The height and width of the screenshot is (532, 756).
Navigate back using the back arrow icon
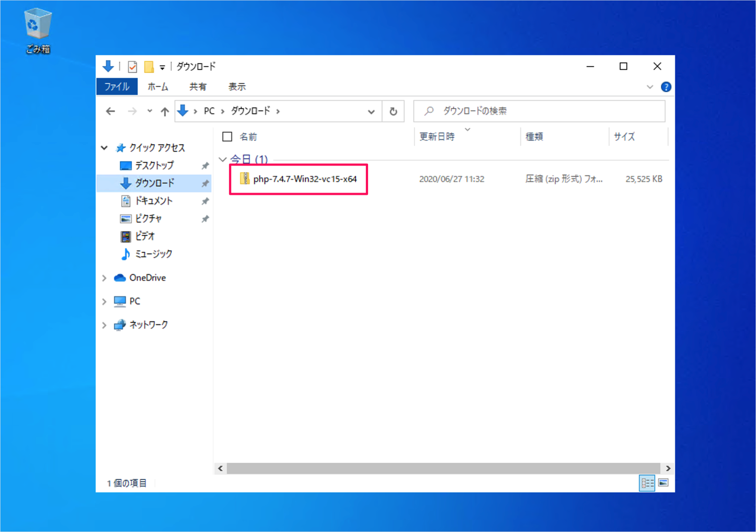click(110, 111)
